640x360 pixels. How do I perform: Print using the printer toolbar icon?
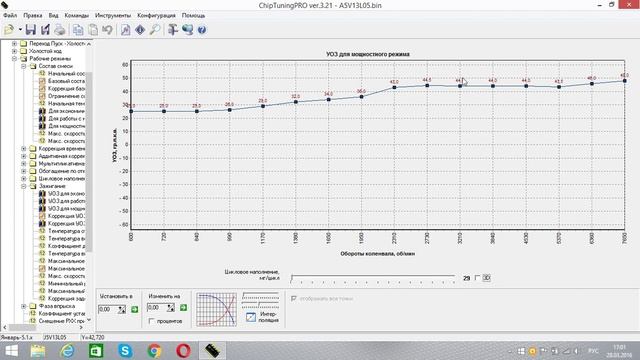pyautogui.click(x=60, y=29)
